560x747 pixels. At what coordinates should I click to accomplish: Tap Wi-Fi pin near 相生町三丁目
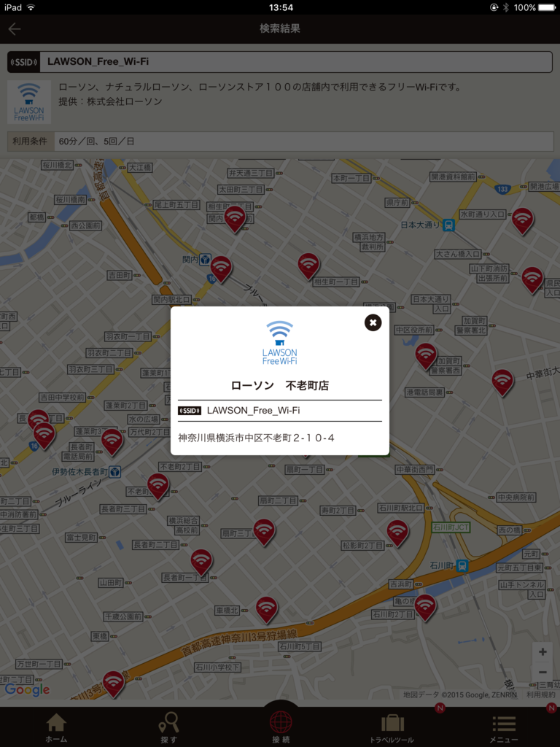tap(235, 219)
